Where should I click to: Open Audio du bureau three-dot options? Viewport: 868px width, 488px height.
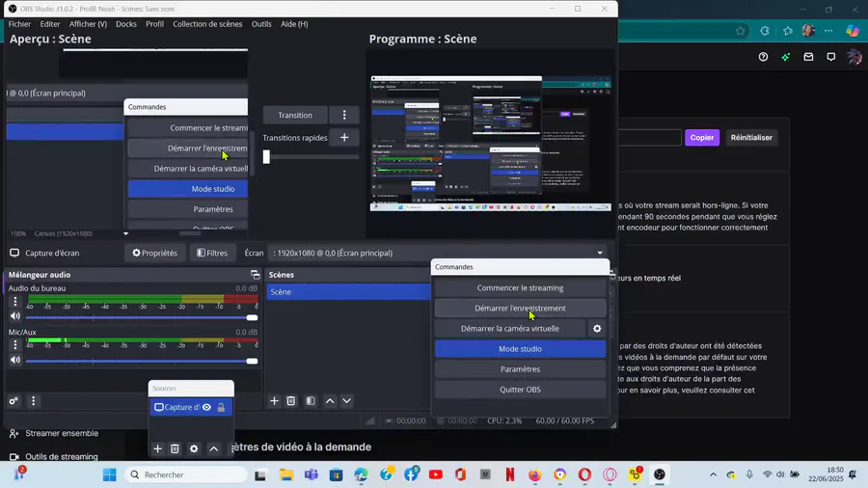(x=14, y=301)
